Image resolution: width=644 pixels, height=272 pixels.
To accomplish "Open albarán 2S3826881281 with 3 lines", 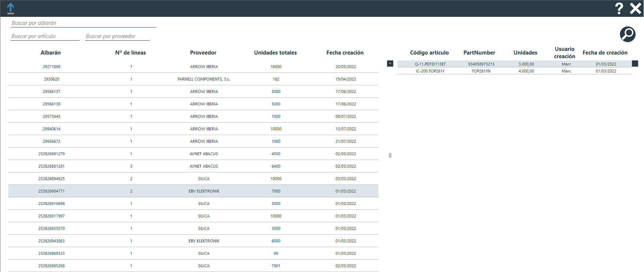I will 52,166.
